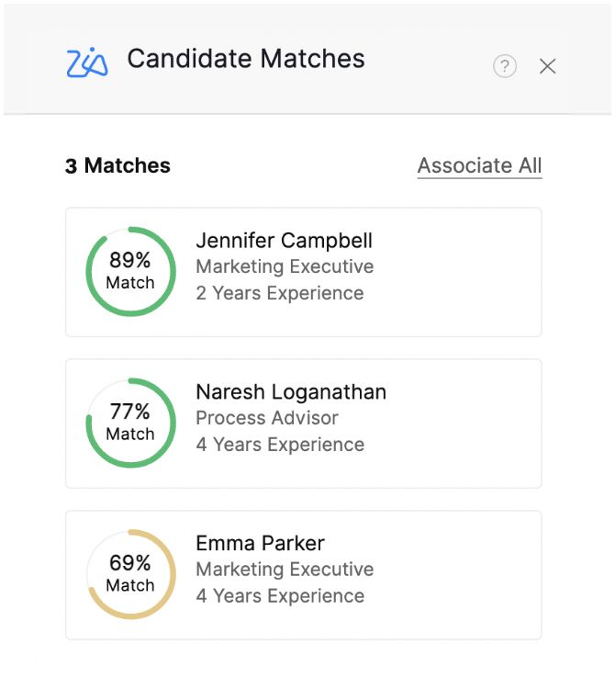Select the Naresh Loganathan candidate card

[304, 423]
